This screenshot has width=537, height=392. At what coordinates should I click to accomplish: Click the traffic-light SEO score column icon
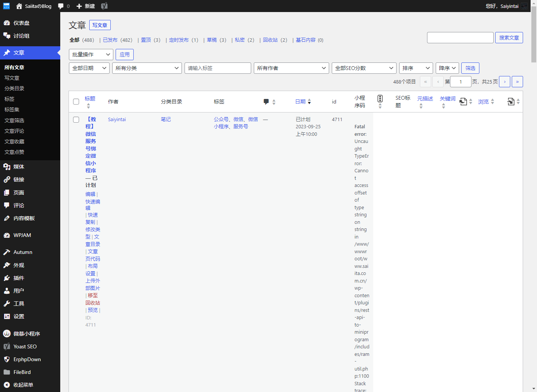[x=380, y=99]
